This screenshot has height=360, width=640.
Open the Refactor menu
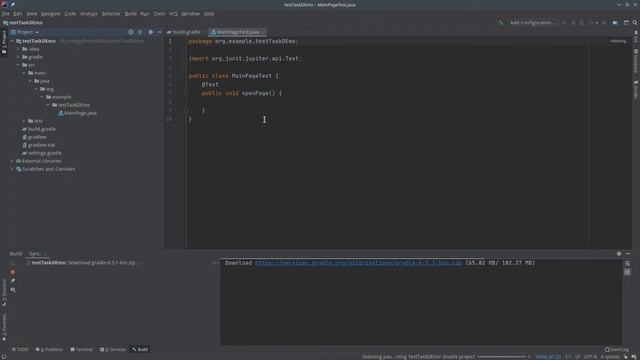[111, 13]
